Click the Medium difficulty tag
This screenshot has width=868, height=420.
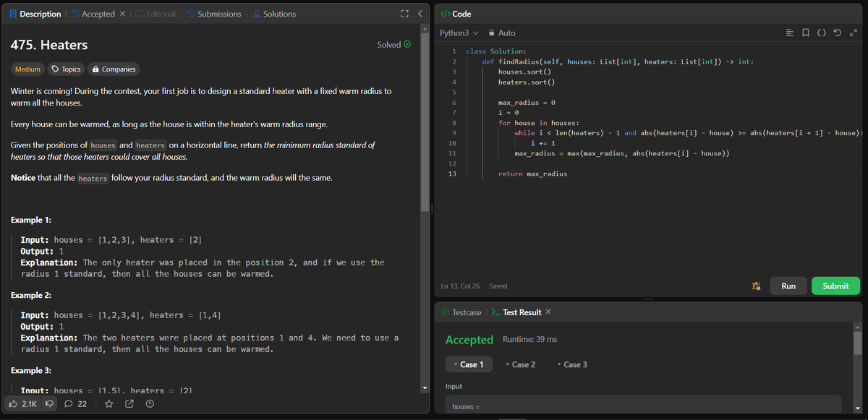click(x=27, y=69)
